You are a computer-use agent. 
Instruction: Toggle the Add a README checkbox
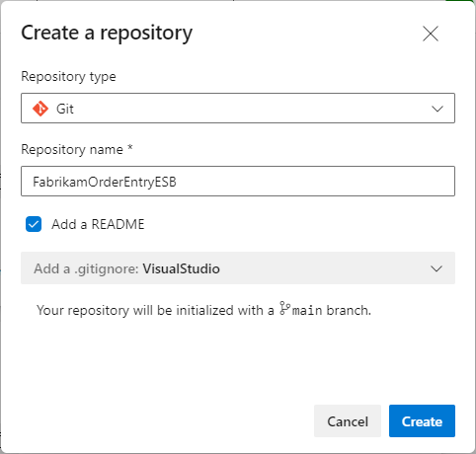[34, 224]
